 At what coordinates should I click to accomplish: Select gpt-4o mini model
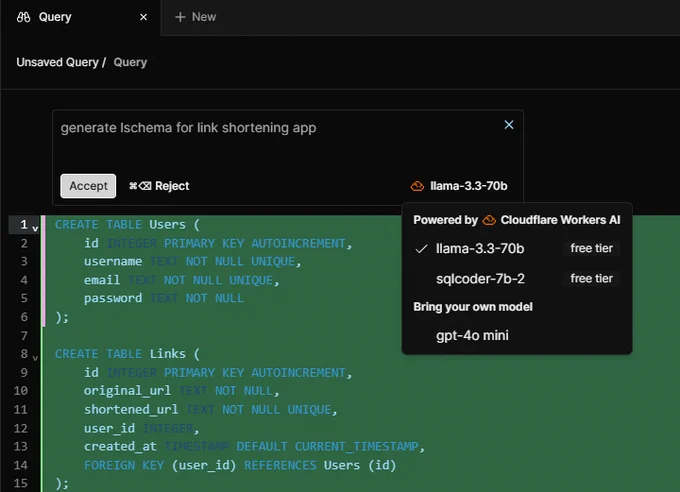517,335
